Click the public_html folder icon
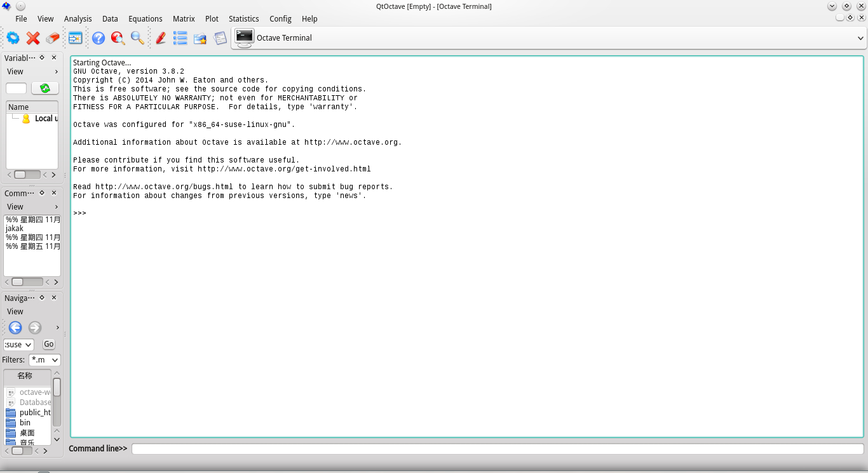This screenshot has height=473, width=868. click(11, 413)
